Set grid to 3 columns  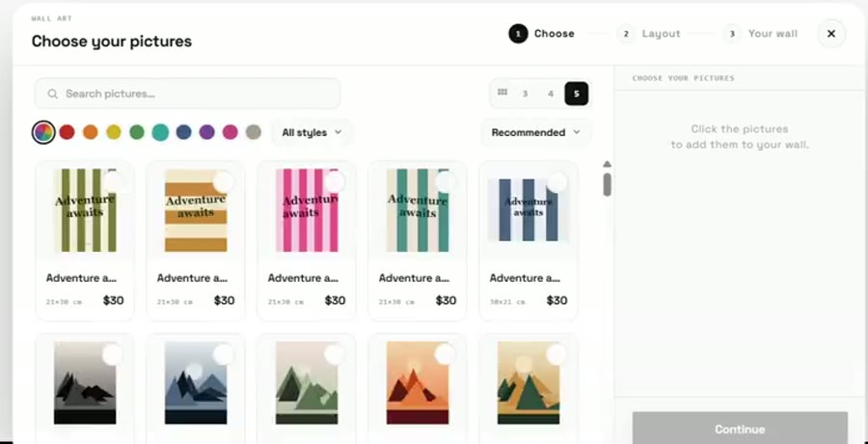[525, 94]
